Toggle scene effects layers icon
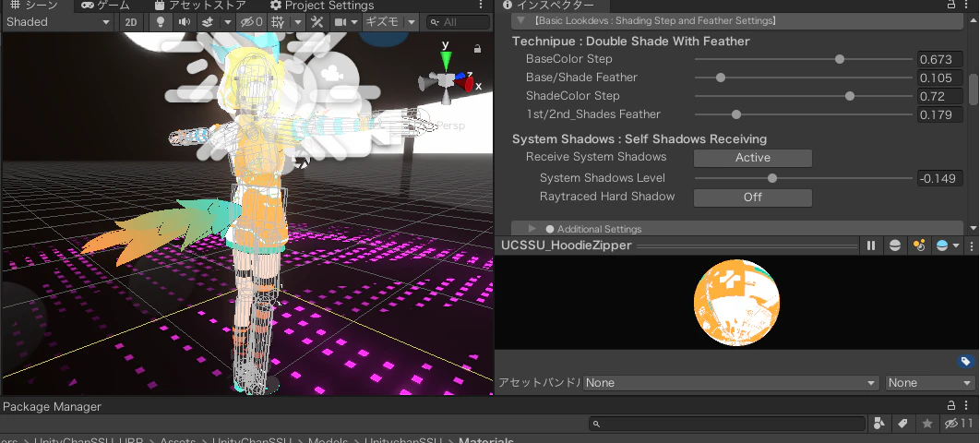980x443 pixels. 209,22
